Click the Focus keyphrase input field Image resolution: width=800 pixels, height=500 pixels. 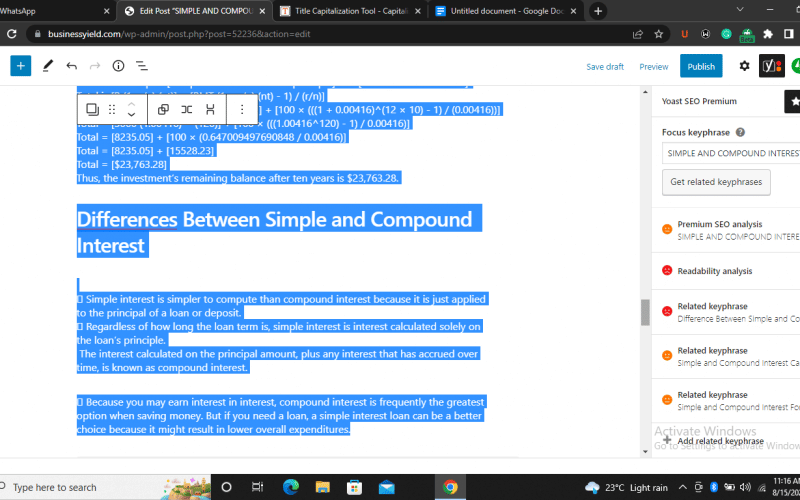click(x=730, y=154)
